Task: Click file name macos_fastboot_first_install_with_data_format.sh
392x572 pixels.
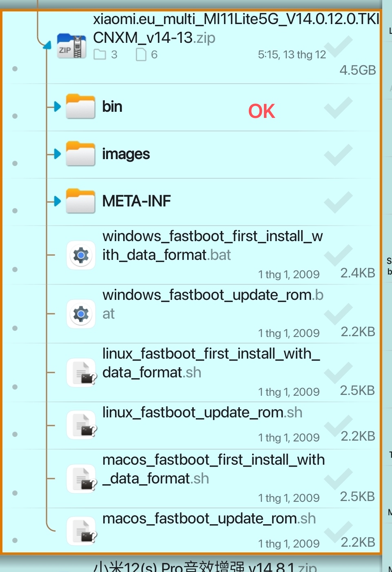Action: pyautogui.click(x=213, y=469)
